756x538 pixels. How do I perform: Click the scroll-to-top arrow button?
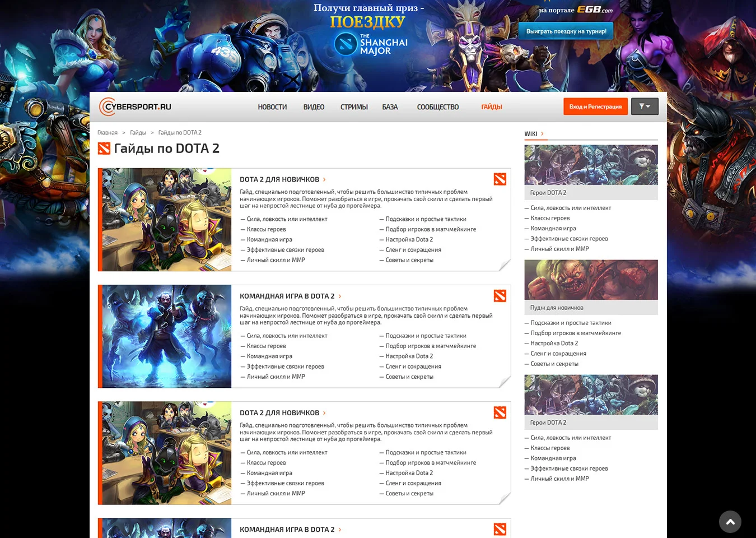point(730,522)
